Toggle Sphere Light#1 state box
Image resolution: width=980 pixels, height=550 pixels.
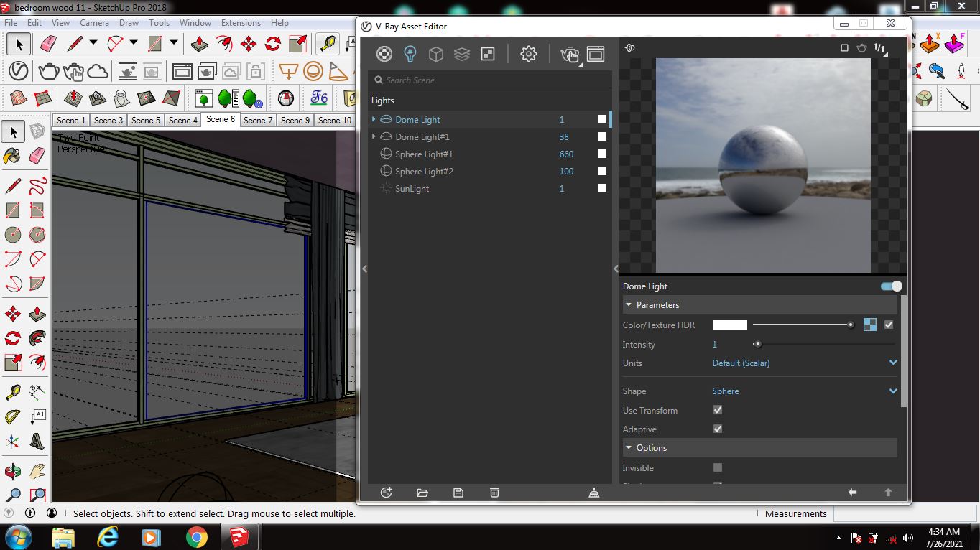602,154
